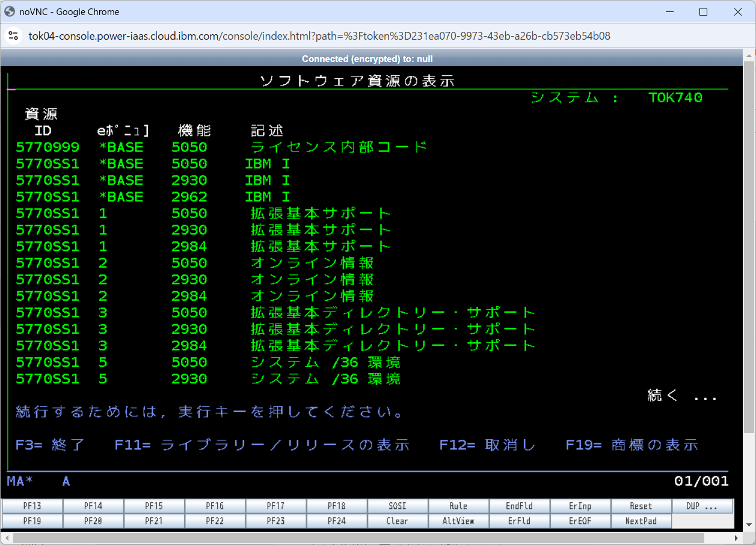
Task: Click the PF23 key button
Action: (x=276, y=521)
